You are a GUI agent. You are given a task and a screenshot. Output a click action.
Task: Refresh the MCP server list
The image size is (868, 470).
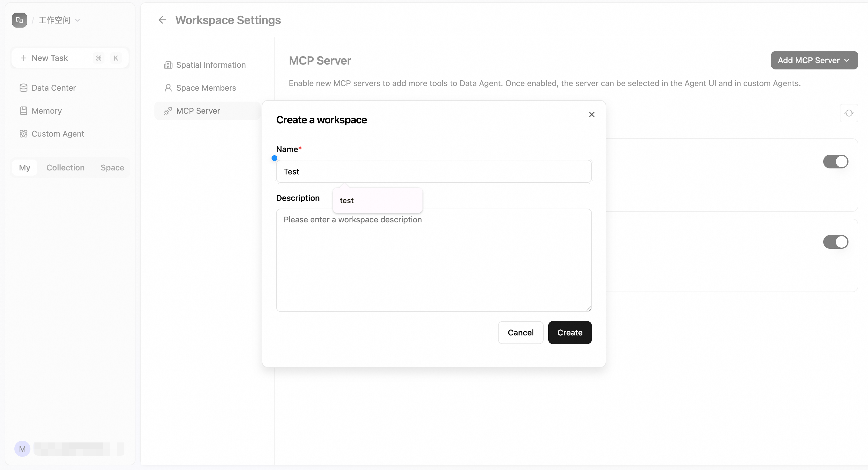pos(849,113)
